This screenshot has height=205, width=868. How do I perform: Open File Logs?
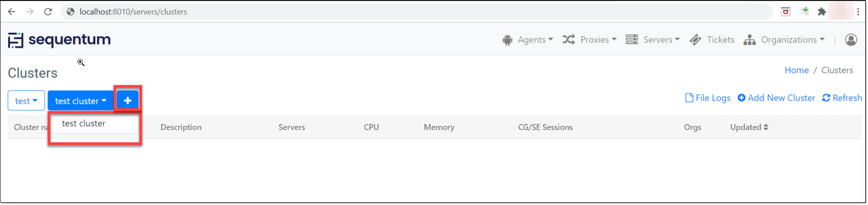coord(708,98)
